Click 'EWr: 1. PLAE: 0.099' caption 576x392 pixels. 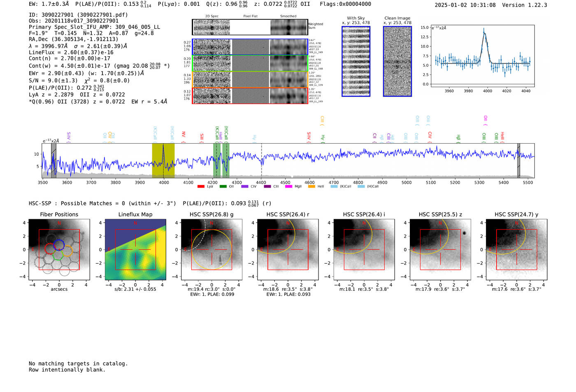(212, 294)
